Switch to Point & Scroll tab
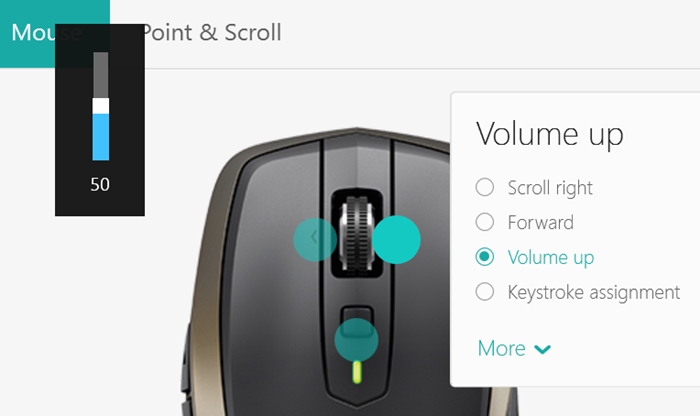700x416 pixels. (x=211, y=33)
